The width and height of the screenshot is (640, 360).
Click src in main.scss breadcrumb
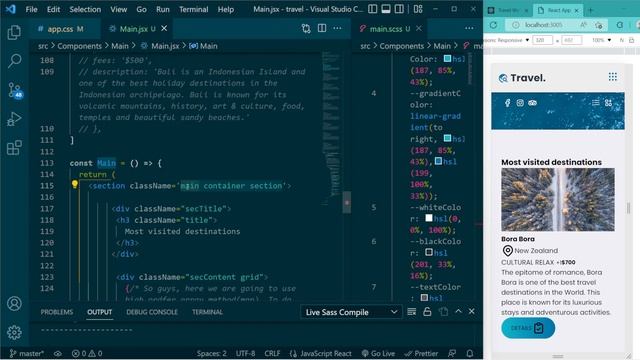[x=365, y=46]
